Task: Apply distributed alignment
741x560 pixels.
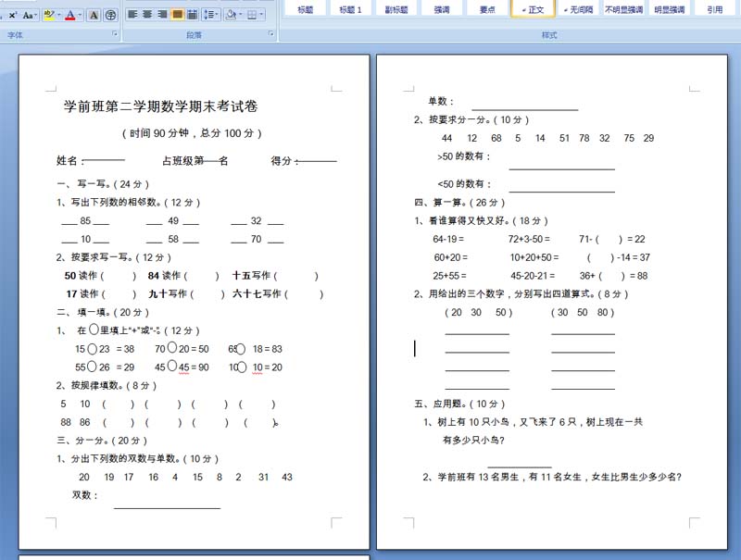Action: point(192,15)
